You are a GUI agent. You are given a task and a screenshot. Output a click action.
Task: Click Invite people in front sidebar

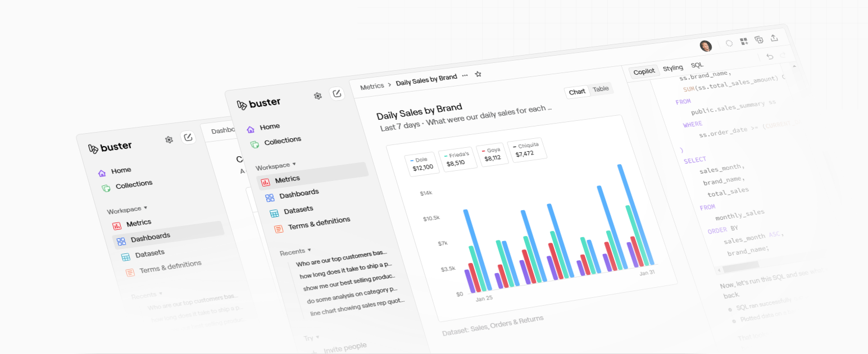click(345, 347)
